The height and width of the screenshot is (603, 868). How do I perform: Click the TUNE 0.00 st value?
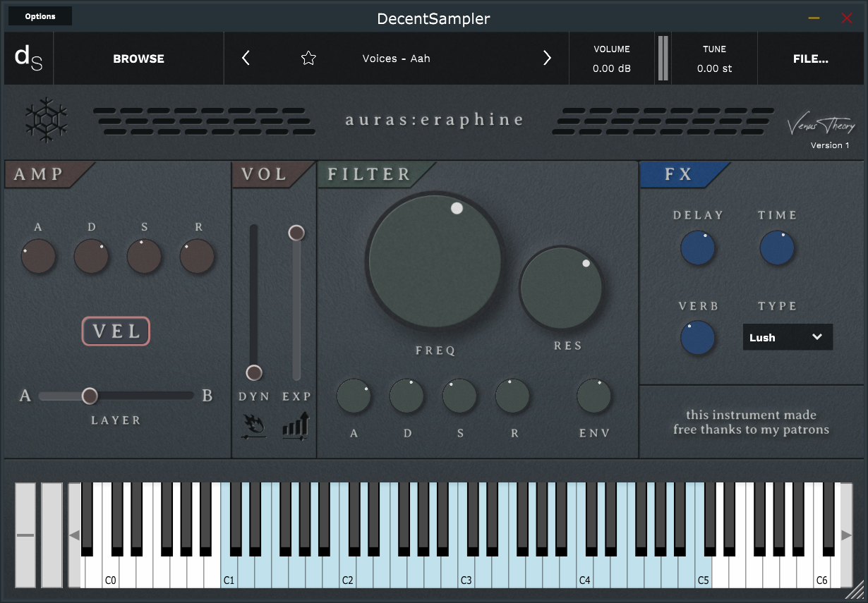click(x=714, y=68)
